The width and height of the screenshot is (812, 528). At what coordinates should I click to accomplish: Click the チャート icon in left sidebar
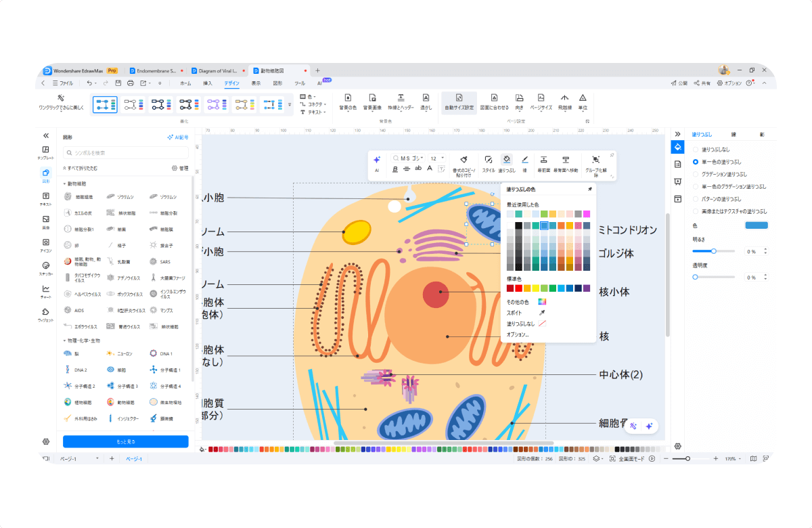coord(45,291)
